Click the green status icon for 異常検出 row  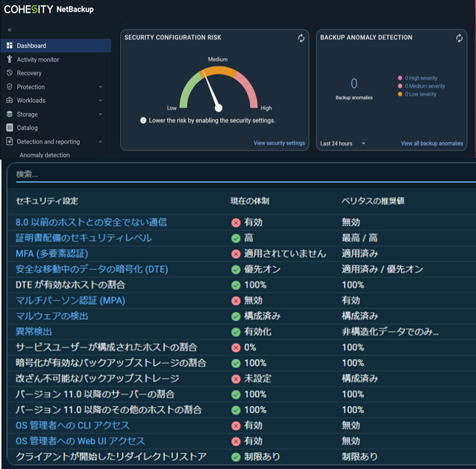point(236,332)
